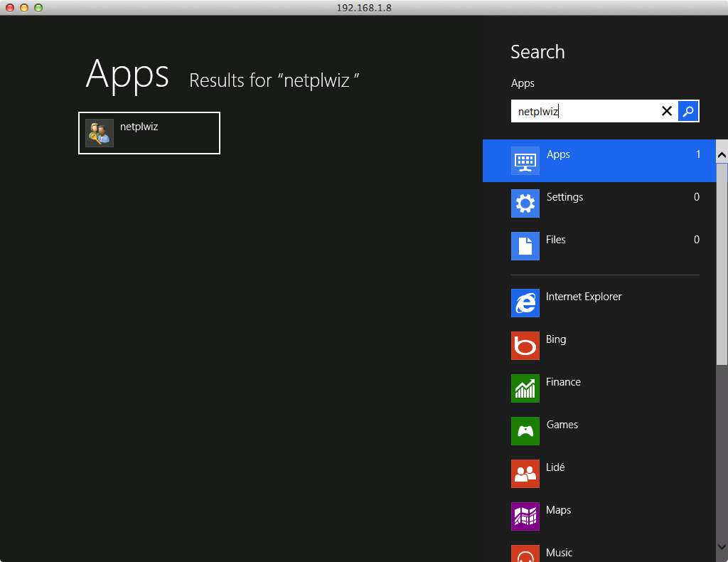Click the Files document icon

point(525,246)
